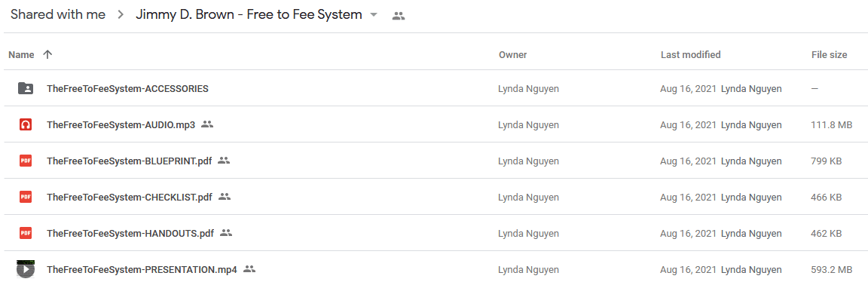Toggle sort direction arrow beside Name
868x285 pixels.
47,55
